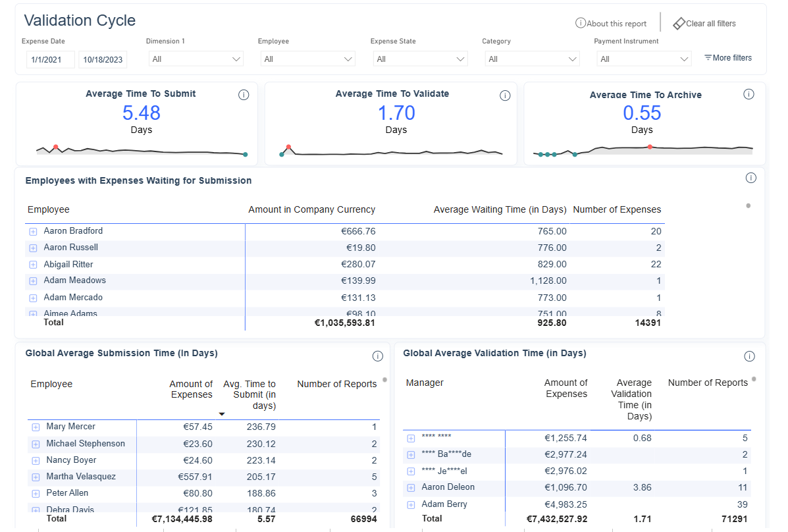Expand the Aaron Russell row

33,248
